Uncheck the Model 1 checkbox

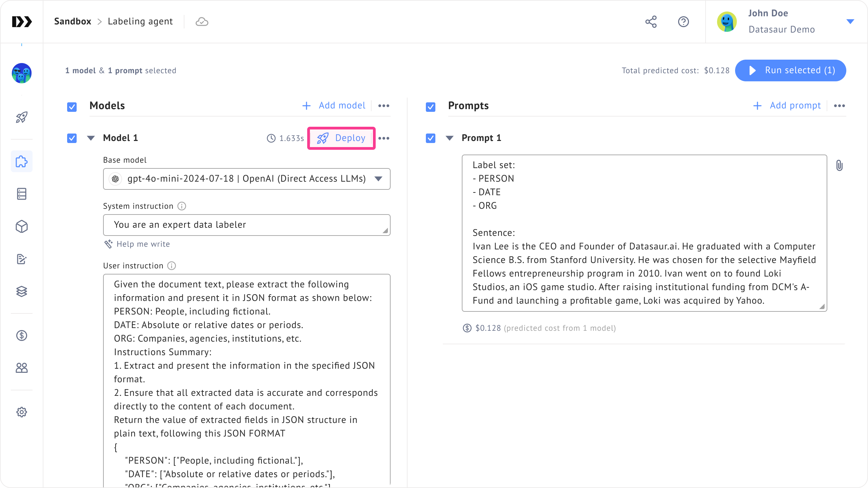(72, 138)
